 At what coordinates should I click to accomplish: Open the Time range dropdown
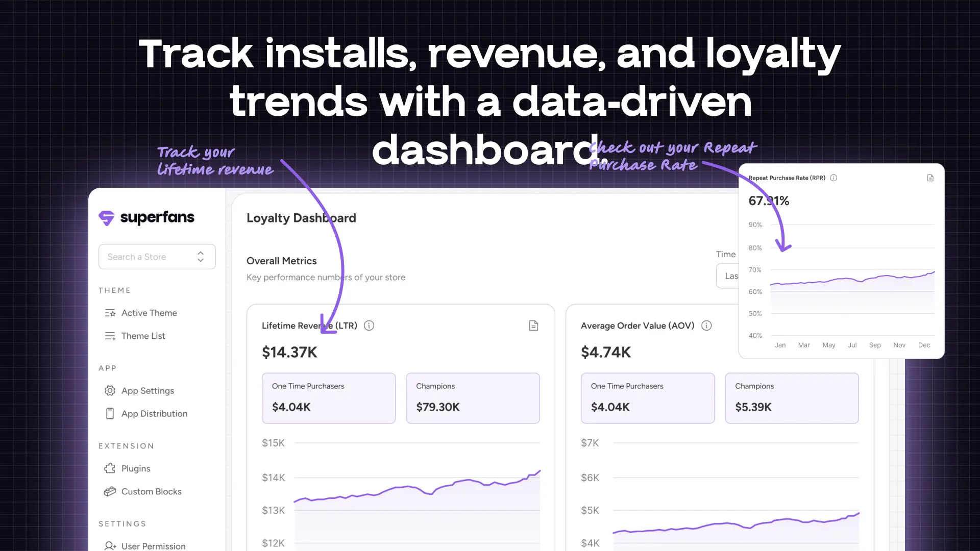pos(728,276)
